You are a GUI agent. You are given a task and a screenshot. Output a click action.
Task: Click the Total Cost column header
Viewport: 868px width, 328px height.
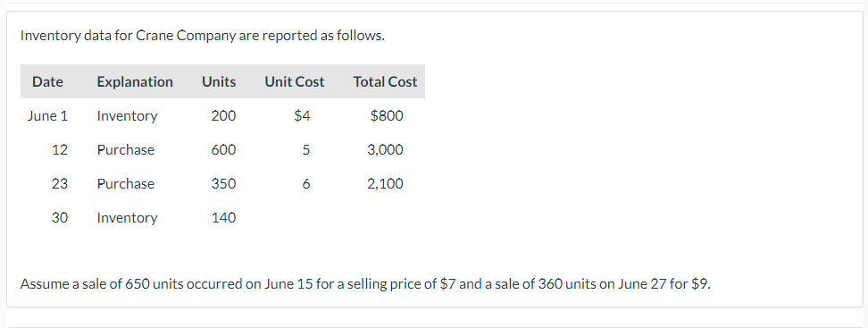385,82
